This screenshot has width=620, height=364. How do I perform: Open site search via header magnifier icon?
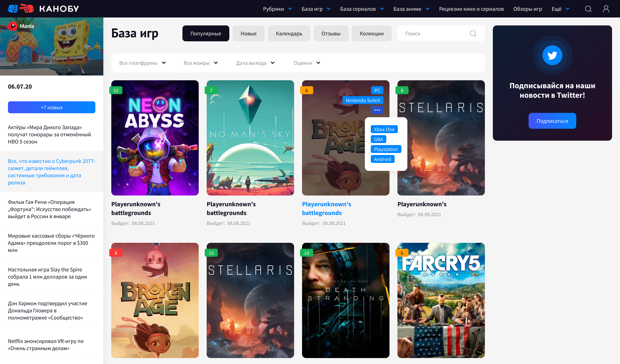tap(588, 9)
